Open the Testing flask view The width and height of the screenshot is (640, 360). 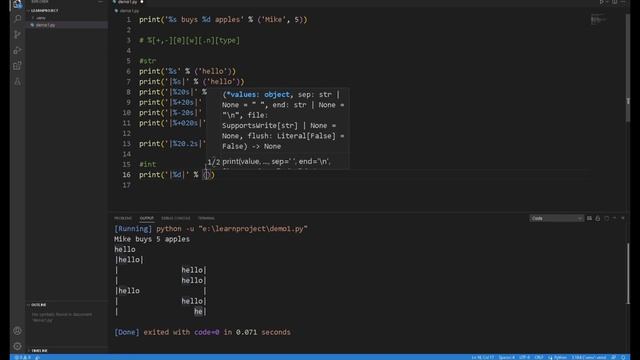click(18, 82)
